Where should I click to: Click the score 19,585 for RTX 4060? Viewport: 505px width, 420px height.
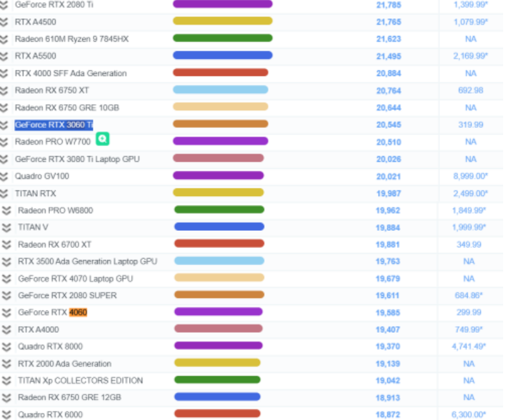point(388,312)
